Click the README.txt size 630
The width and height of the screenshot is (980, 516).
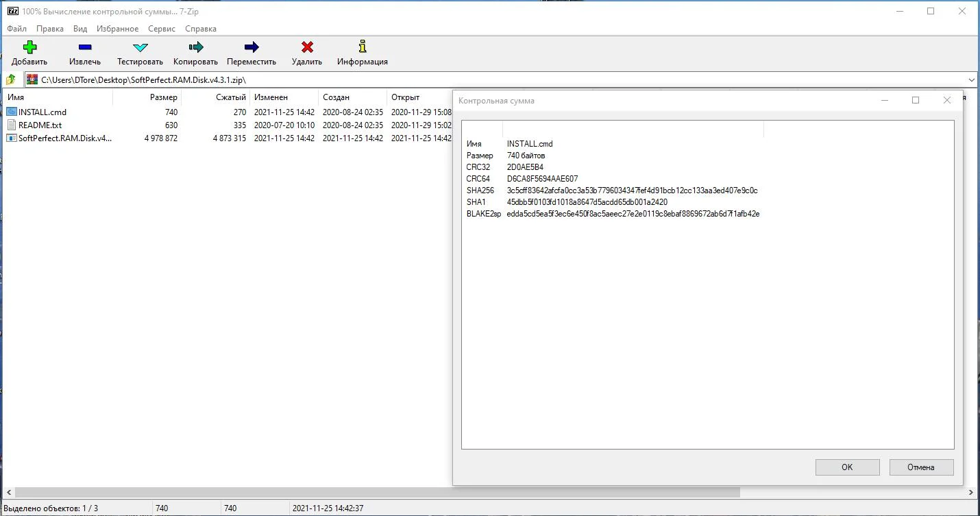click(171, 125)
